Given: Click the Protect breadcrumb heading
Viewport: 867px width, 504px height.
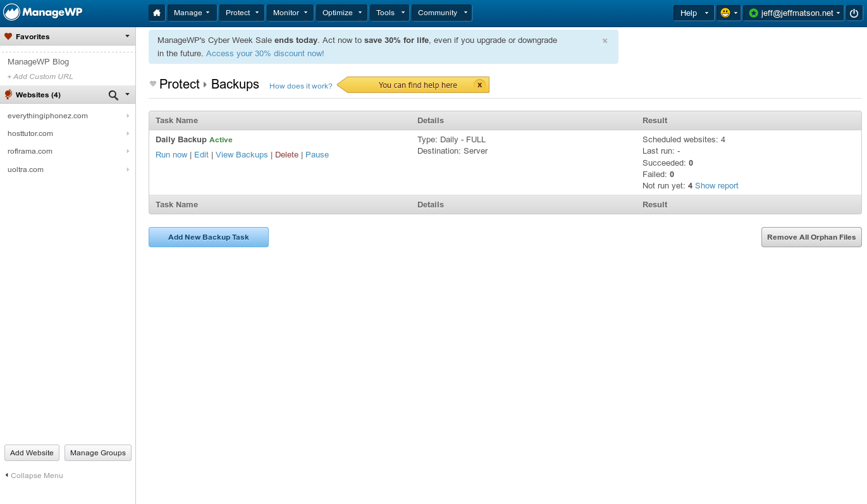Looking at the screenshot, I should [180, 84].
